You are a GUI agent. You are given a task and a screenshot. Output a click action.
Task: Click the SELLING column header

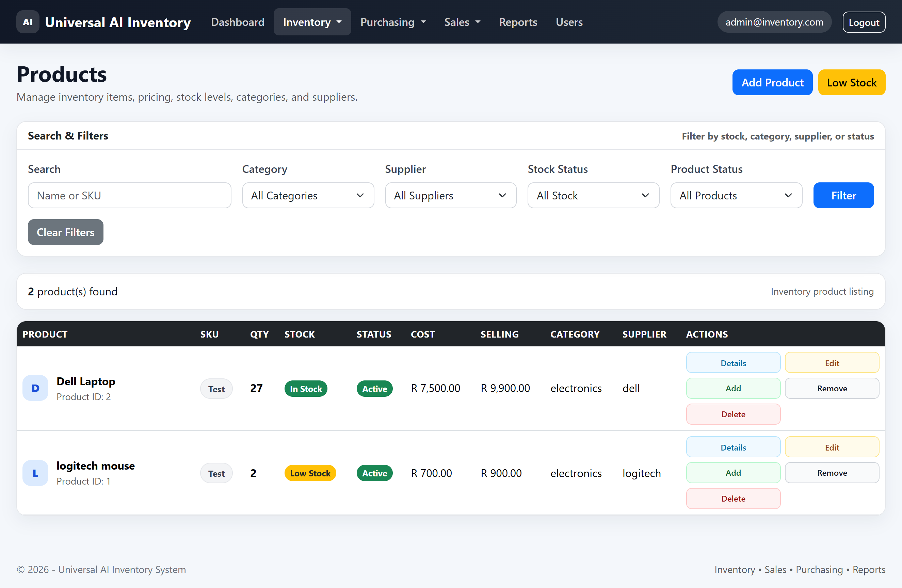click(x=500, y=334)
